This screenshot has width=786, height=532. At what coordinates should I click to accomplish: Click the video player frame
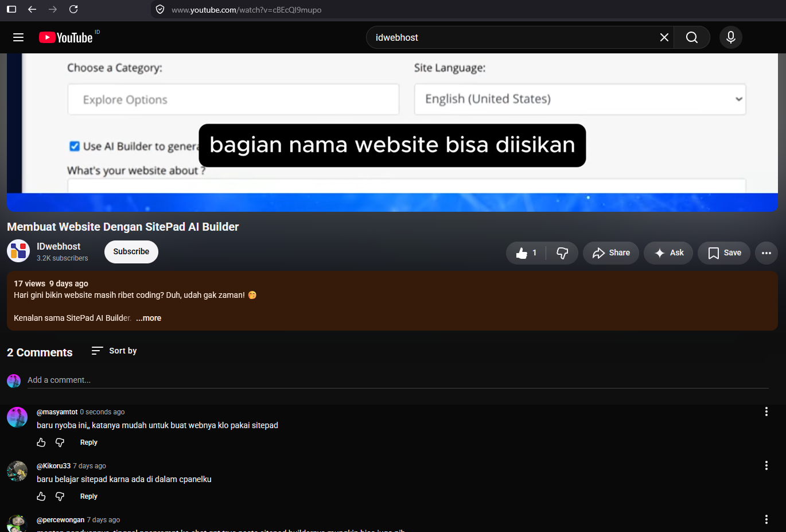(x=392, y=133)
